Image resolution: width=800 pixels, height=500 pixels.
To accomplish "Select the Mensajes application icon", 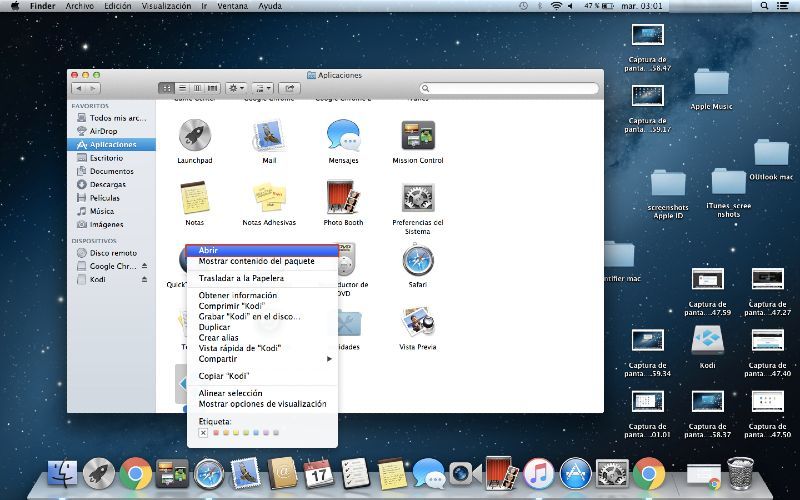I will point(343,135).
